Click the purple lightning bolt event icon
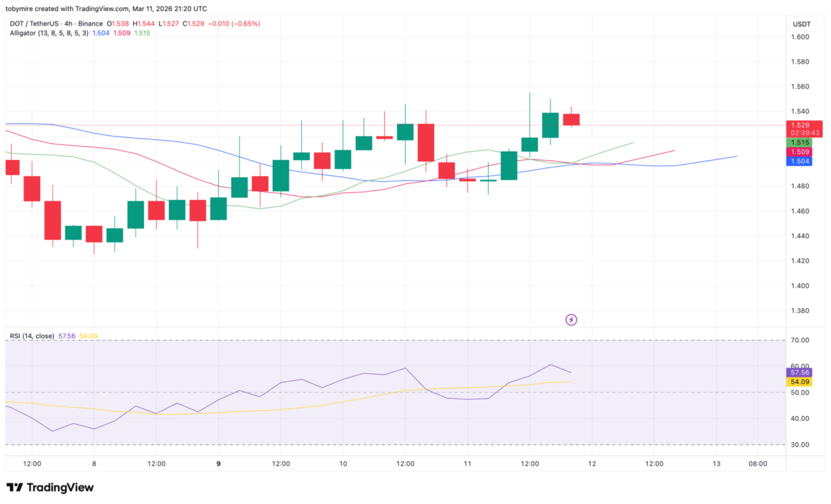Screen dimensions: 831x504 click(571, 320)
